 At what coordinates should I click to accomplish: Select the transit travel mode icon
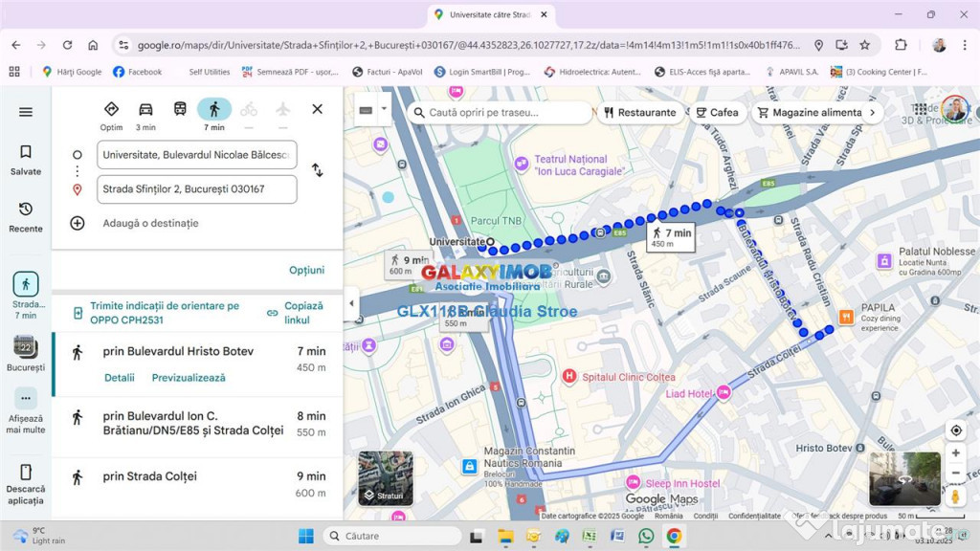click(x=180, y=109)
